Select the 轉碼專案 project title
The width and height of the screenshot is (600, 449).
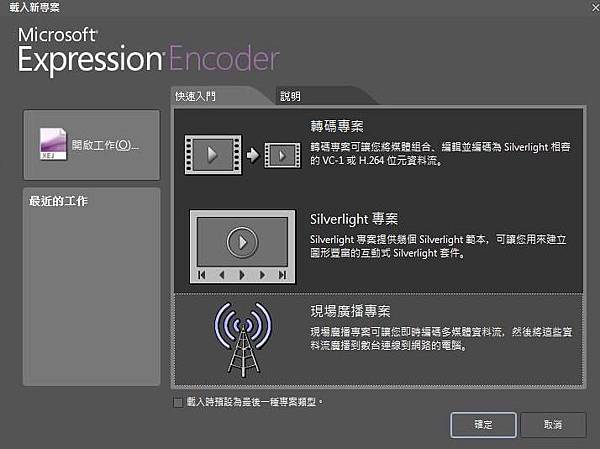[337, 126]
